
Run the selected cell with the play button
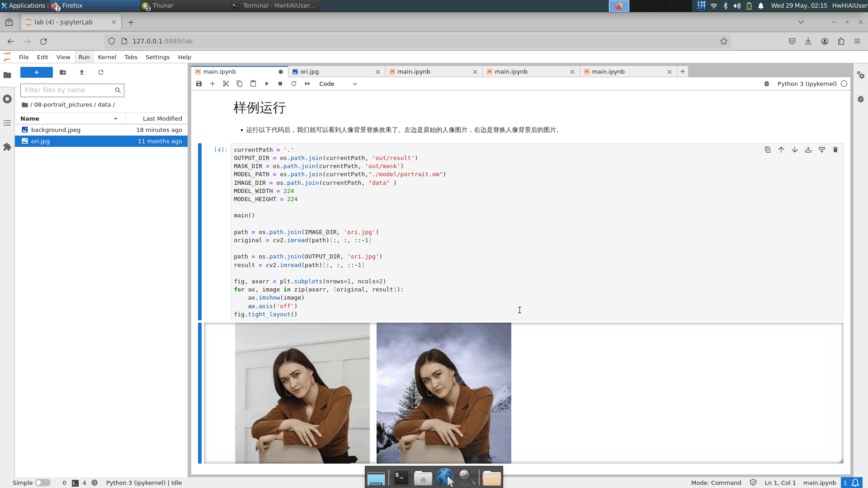click(267, 84)
